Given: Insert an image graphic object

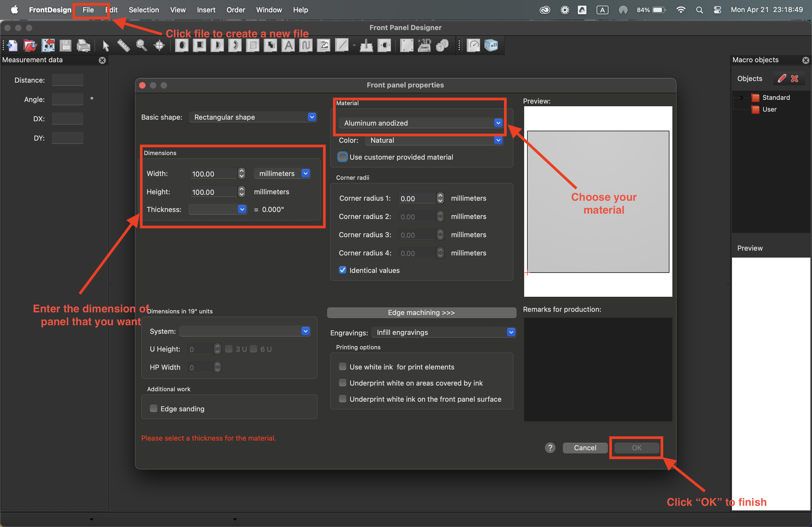Looking at the screenshot, I should [x=324, y=45].
